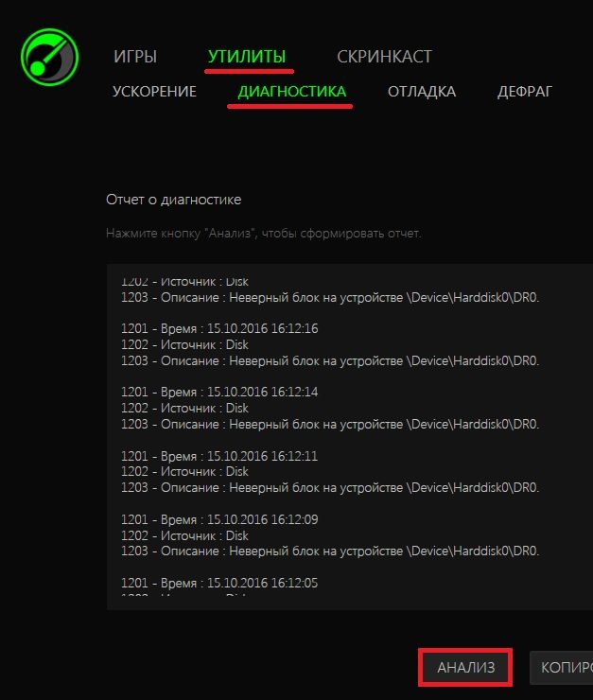Select the log line timed 16:12:14
The height and width of the screenshot is (700, 593).
pyautogui.click(x=219, y=392)
